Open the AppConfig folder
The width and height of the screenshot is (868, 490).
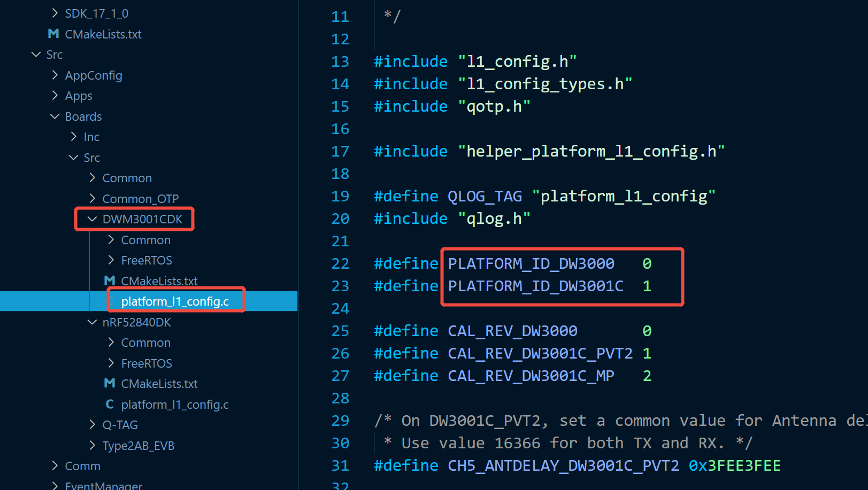(94, 75)
